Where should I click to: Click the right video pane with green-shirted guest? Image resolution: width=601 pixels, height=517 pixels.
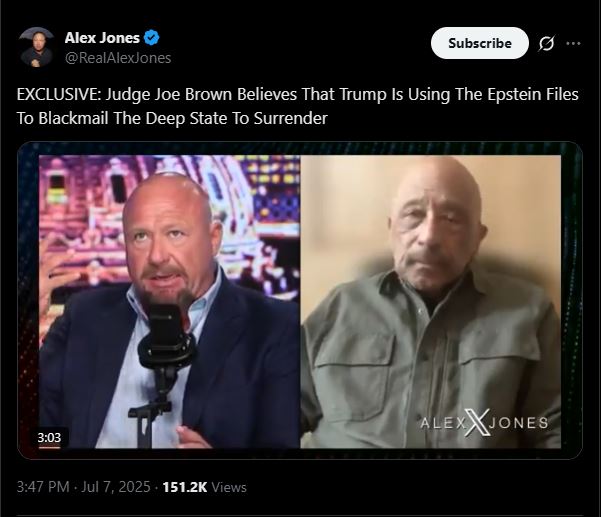[x=430, y=301]
